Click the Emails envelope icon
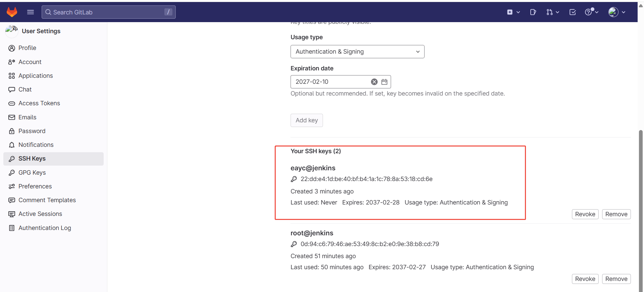The image size is (644, 292). [x=12, y=117]
